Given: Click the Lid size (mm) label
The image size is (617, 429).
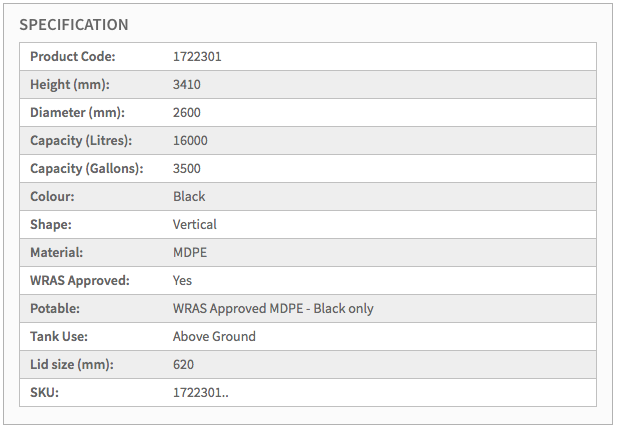Looking at the screenshot, I should [x=72, y=365].
